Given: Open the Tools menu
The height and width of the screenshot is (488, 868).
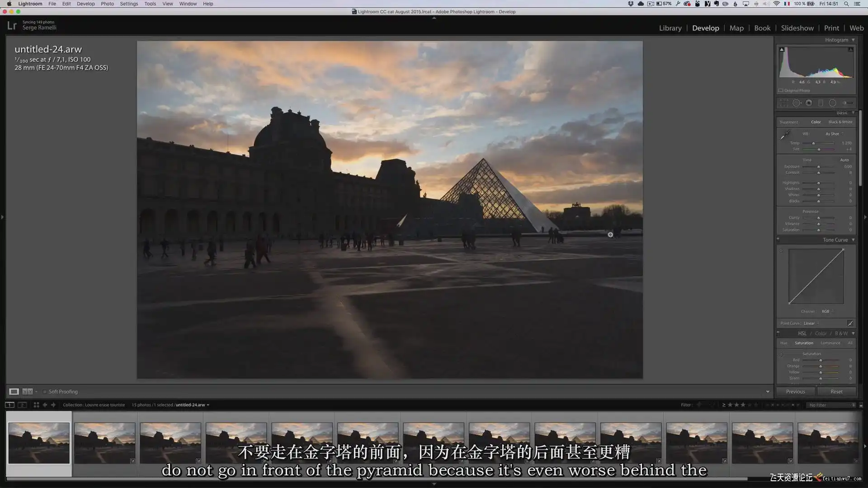Looking at the screenshot, I should (150, 4).
